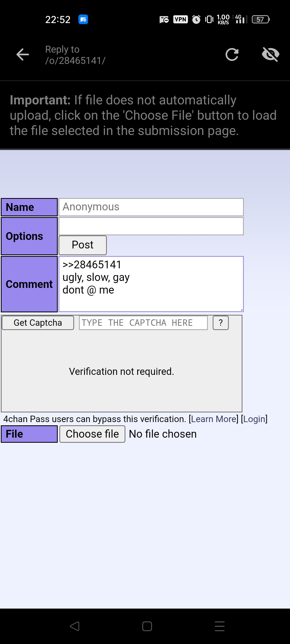Tap the back arrow icon
This screenshot has width=290, height=644.
point(23,55)
